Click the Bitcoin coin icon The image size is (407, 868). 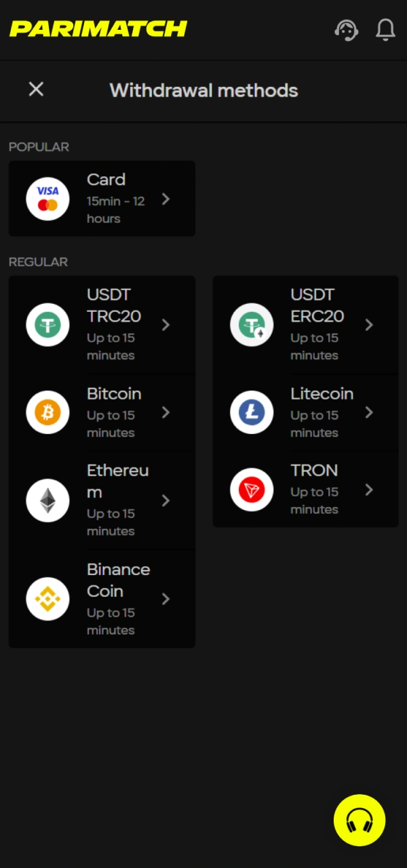[x=47, y=412]
